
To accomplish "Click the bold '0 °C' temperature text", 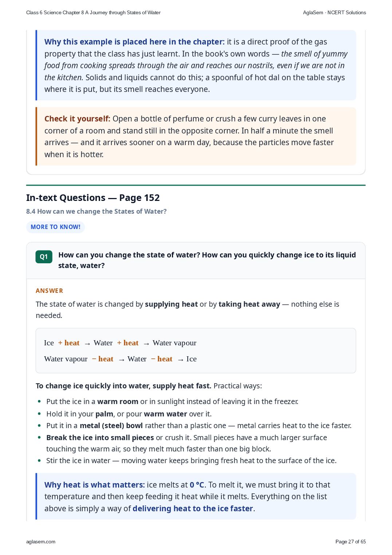I will tap(197, 485).
